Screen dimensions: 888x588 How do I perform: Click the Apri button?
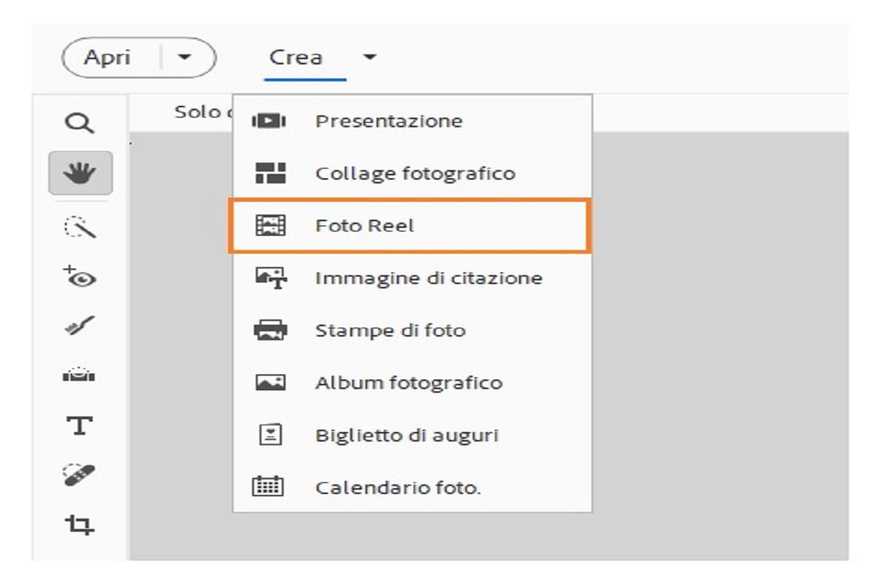pyautogui.click(x=108, y=58)
